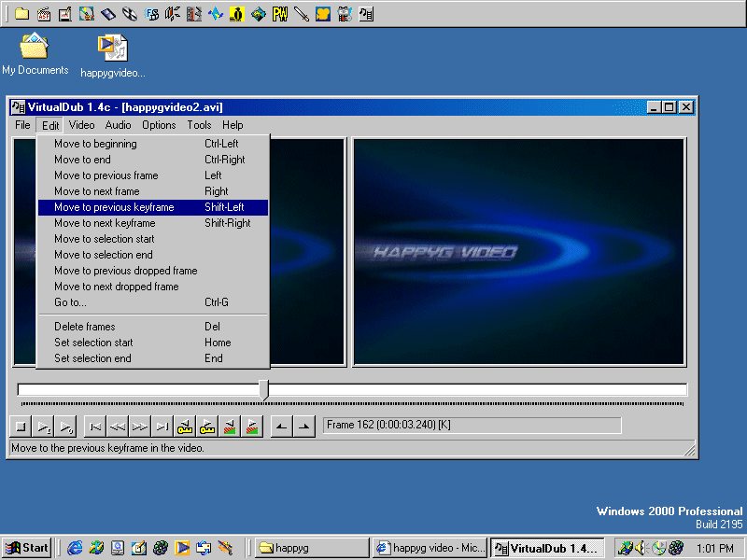The image size is (747, 560).
Task: Click the Stop button in VirtualDub's toolbar
Action: point(21,427)
